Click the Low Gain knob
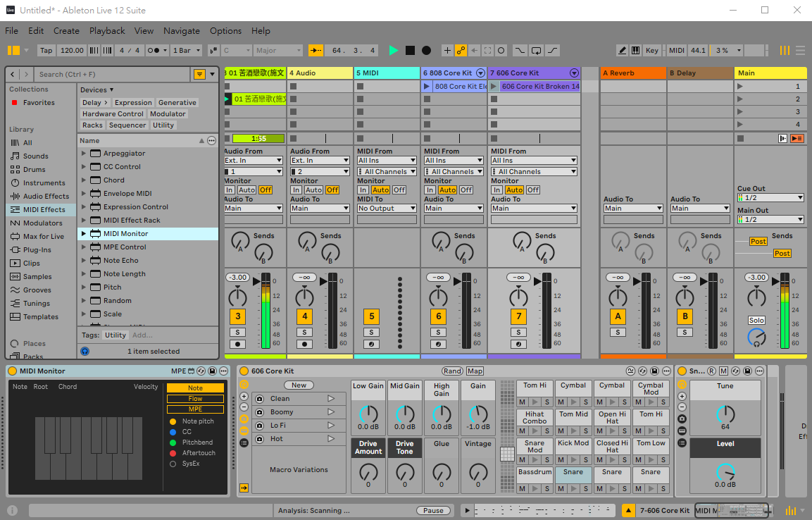This screenshot has height=520, width=812. pyautogui.click(x=368, y=414)
